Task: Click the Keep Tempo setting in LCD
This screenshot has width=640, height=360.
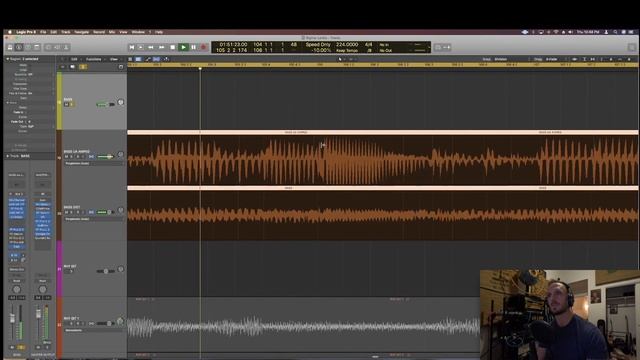Action: coord(347,50)
